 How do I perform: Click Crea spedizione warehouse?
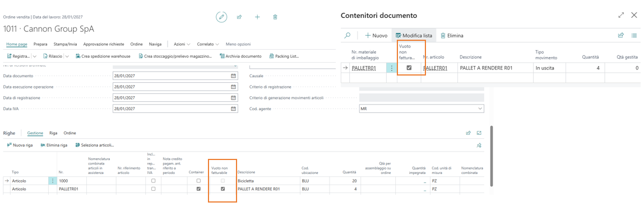click(103, 56)
